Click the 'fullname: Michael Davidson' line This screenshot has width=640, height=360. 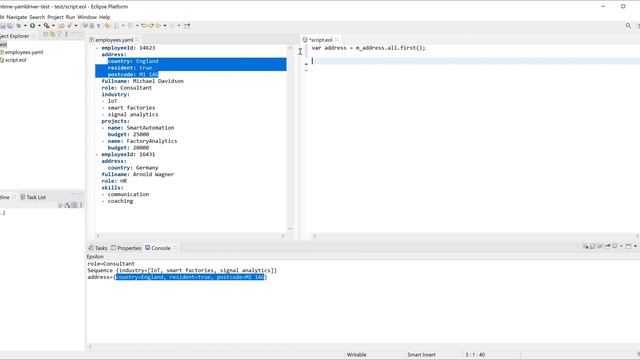point(142,81)
